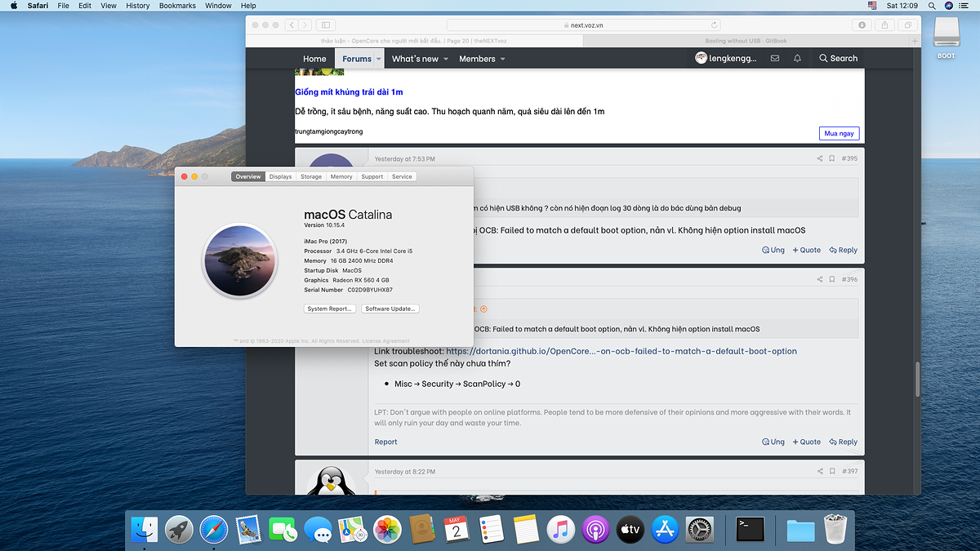
Task: Reload page using address bar icon
Action: pos(715,25)
